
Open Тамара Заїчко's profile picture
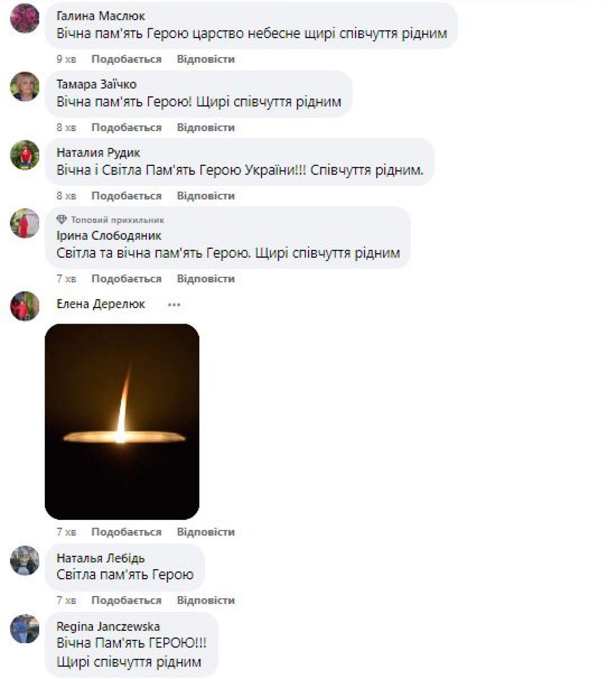point(25,87)
